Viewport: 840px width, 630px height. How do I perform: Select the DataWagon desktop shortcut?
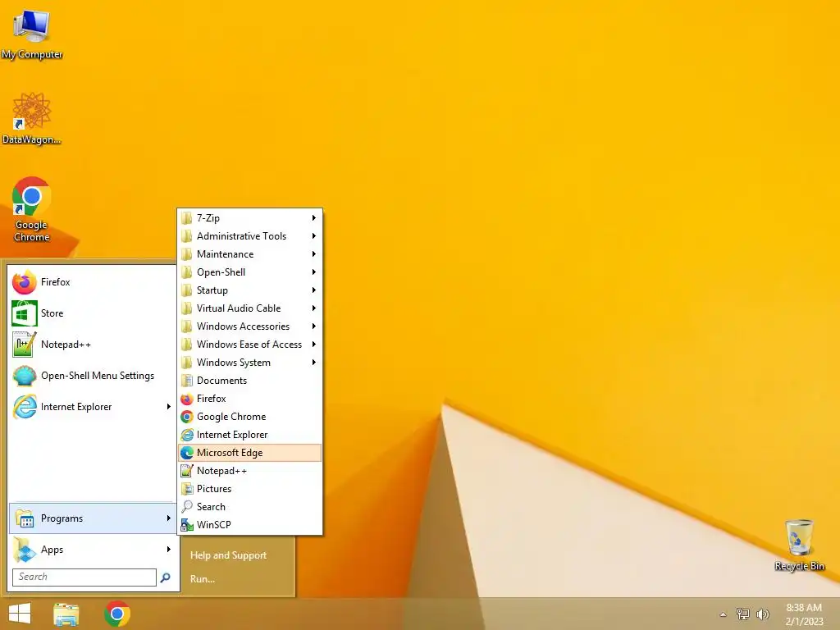(32, 118)
